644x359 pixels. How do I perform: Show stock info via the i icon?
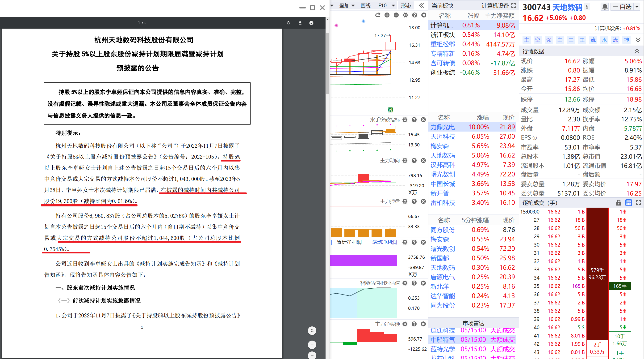[x=587, y=7]
